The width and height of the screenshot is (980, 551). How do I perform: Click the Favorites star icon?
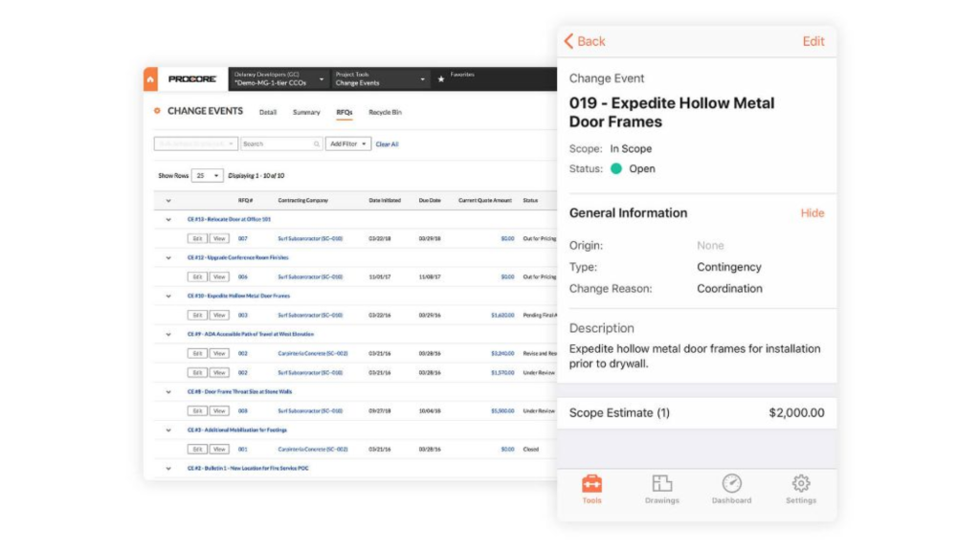click(440, 79)
